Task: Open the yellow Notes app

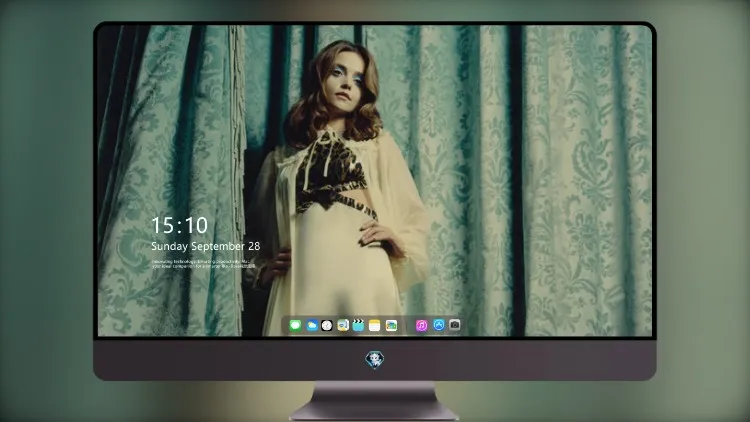Action: (375, 325)
